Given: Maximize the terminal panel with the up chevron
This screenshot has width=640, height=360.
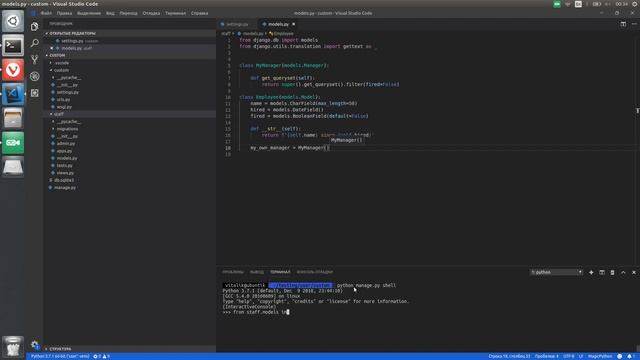Looking at the screenshot, I should coord(623,272).
